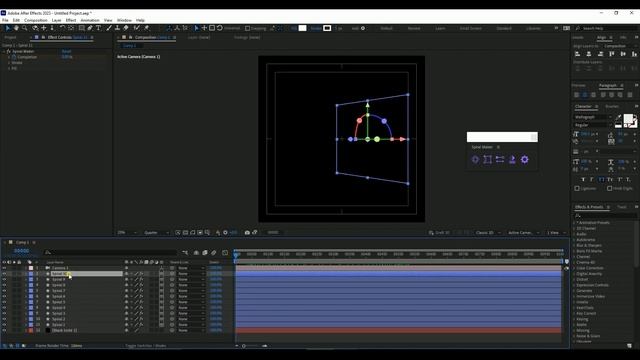Click the Character panel fill color swatch

(x=628, y=119)
